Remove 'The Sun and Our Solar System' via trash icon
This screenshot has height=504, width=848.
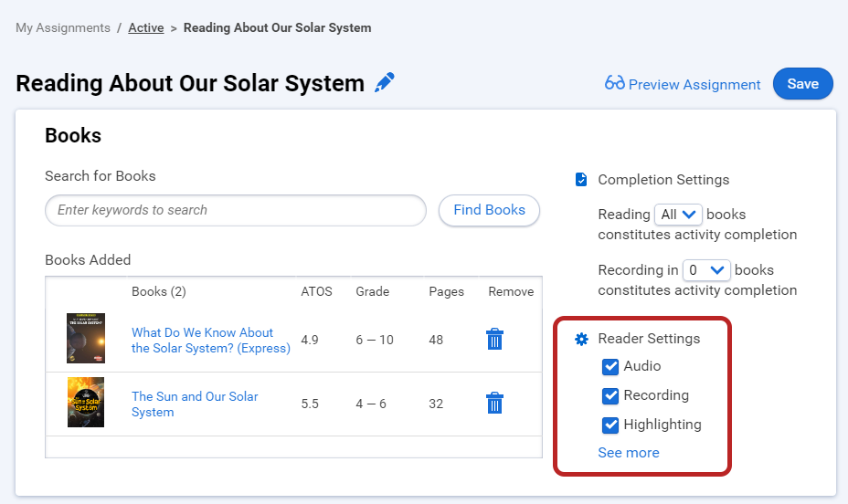pyautogui.click(x=495, y=403)
